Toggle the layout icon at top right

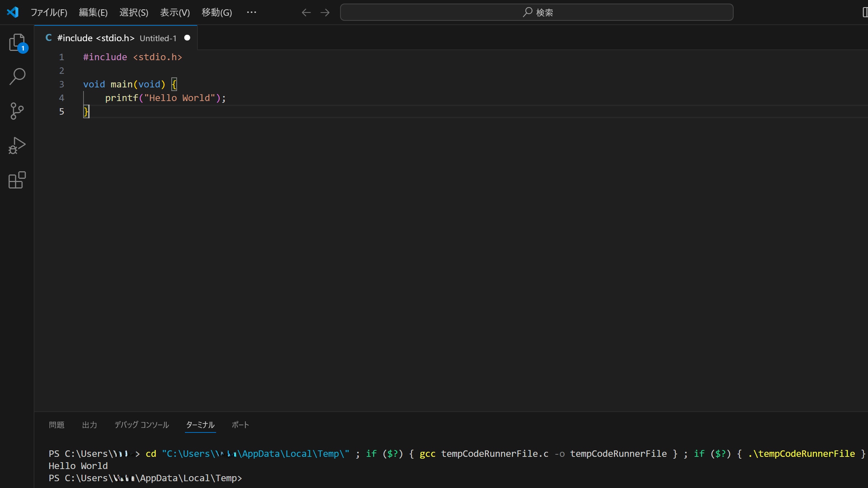click(864, 12)
